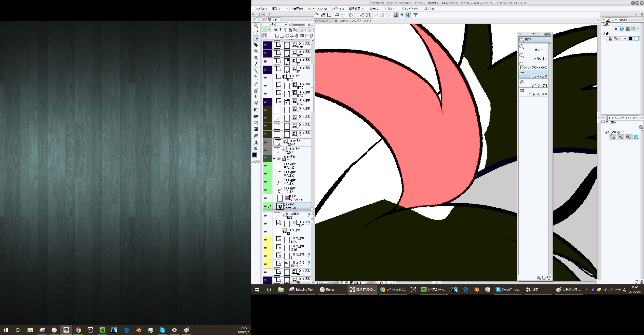Select the Eyedropper tool

tap(256, 64)
